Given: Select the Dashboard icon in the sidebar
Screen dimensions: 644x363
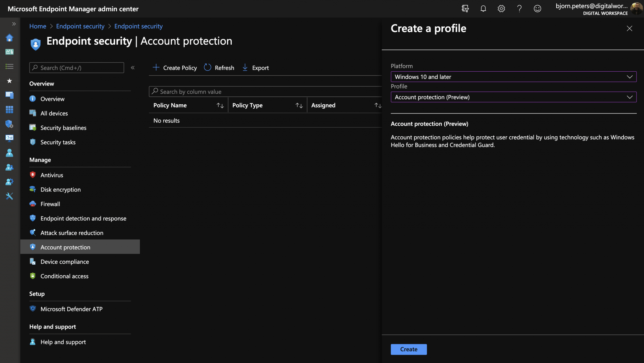Looking at the screenshot, I should coord(9,52).
